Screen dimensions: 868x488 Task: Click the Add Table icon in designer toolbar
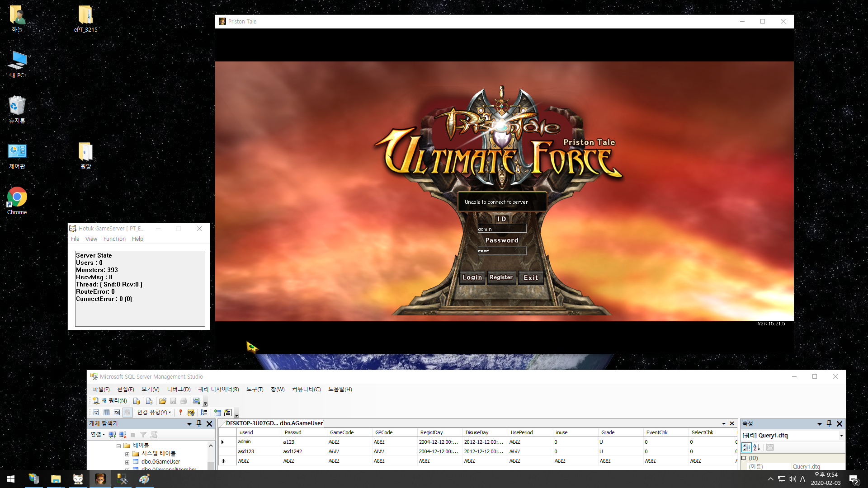point(217,413)
